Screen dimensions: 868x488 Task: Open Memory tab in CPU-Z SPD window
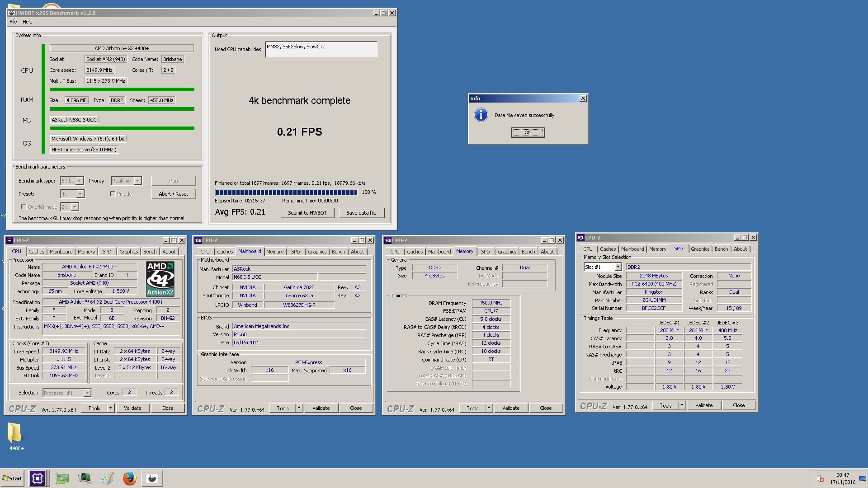click(658, 249)
